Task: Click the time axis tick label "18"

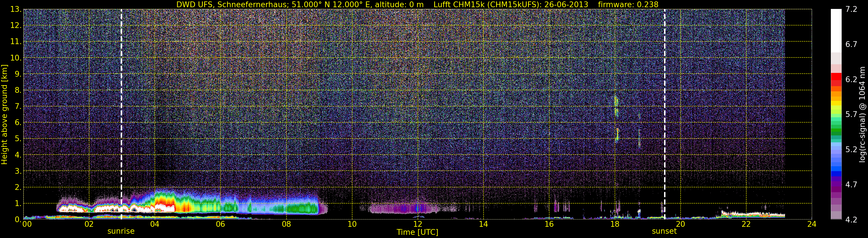Action: point(614,224)
